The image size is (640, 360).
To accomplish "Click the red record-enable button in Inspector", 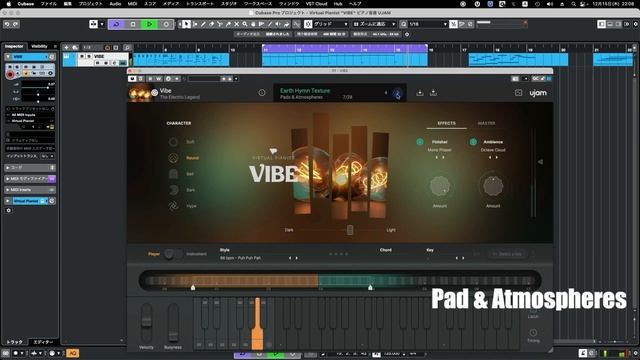I will (x=10, y=75).
